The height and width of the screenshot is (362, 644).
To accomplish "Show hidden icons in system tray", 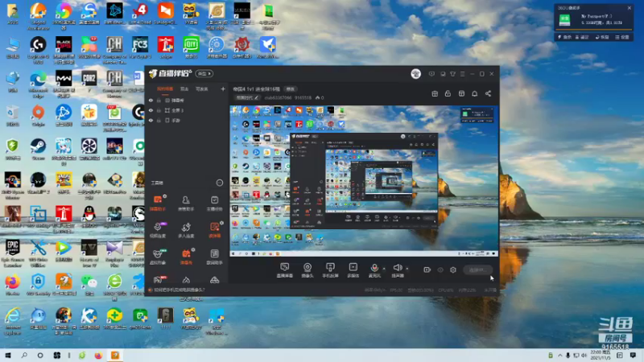I will tap(559, 356).
